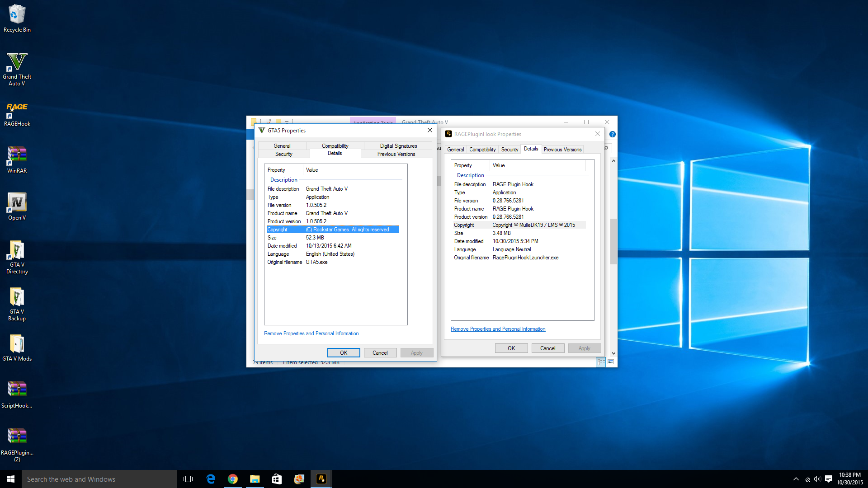Toggle the Explorer details view button
Viewport: 868px width, 488px height.
click(x=601, y=362)
